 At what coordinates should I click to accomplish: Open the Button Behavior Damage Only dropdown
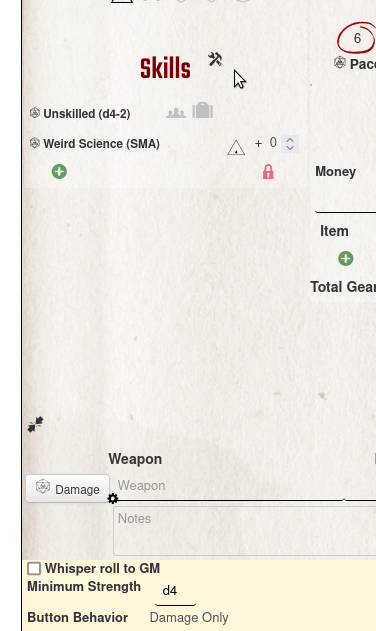(189, 617)
